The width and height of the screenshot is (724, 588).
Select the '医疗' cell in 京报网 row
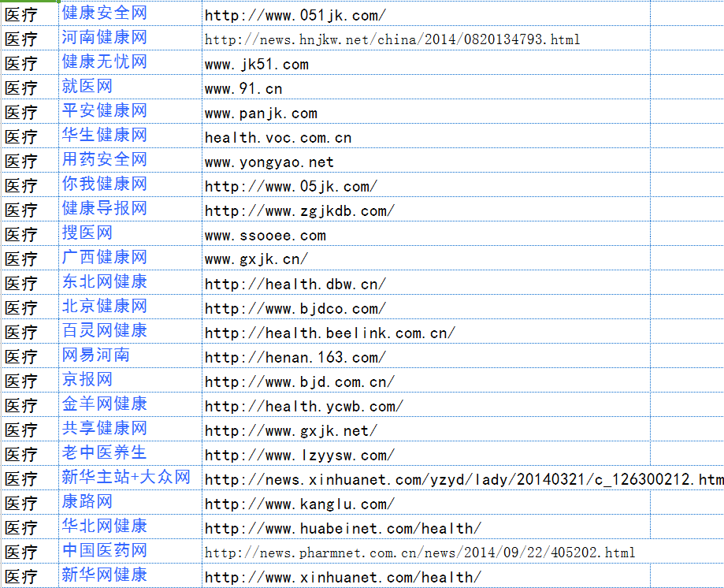(30, 380)
